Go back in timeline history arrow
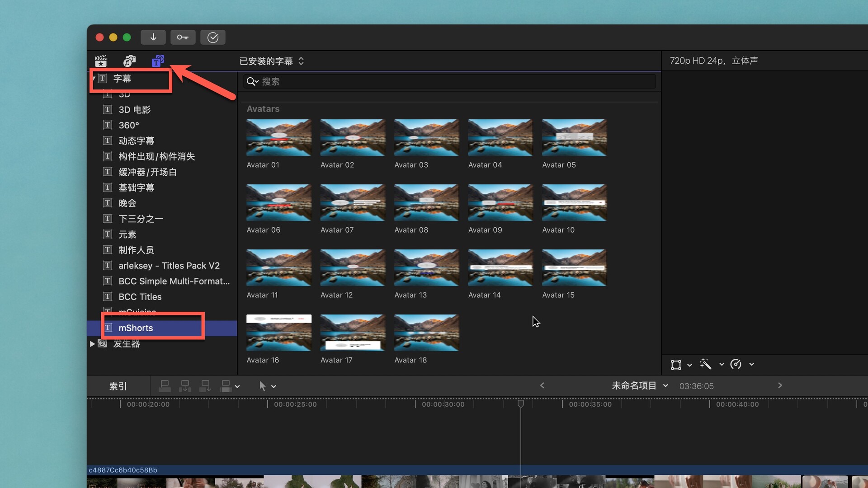868x488 pixels. click(x=542, y=385)
